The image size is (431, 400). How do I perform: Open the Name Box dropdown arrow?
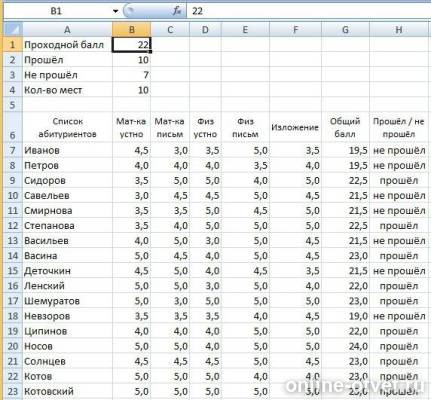(x=115, y=11)
